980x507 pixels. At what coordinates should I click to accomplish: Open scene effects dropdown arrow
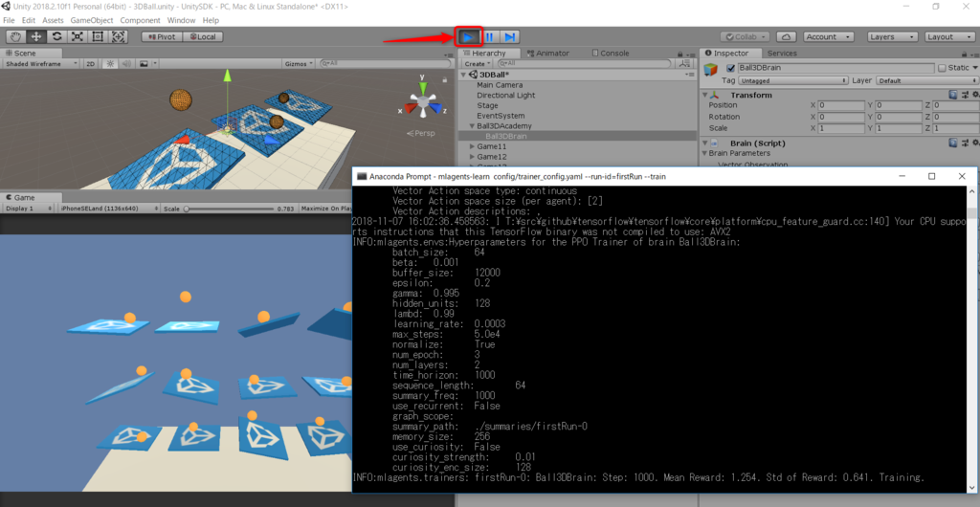click(156, 64)
